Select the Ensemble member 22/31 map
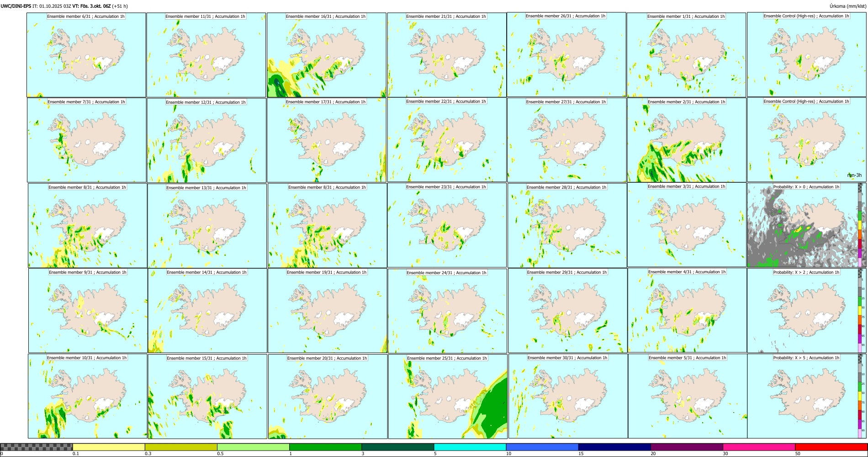 [447, 140]
